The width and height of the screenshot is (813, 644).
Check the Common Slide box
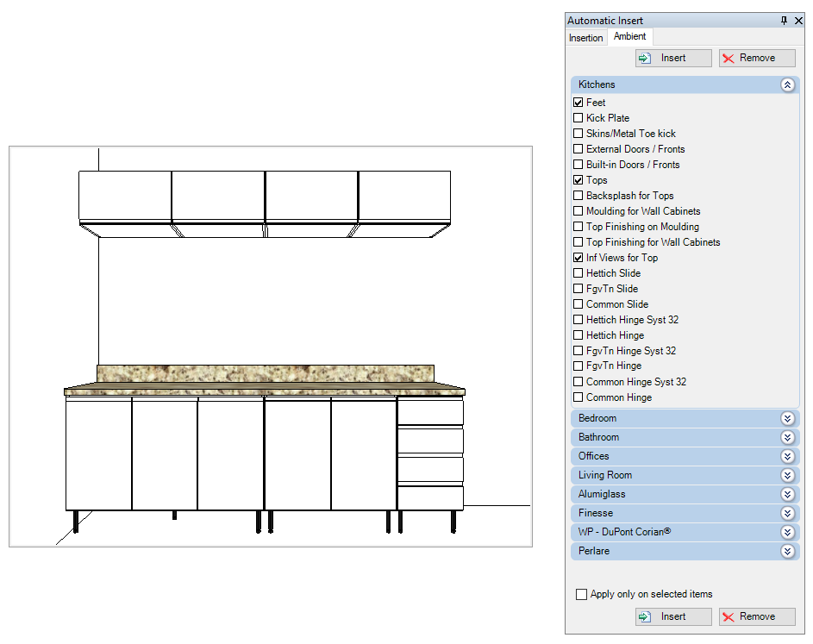[578, 304]
